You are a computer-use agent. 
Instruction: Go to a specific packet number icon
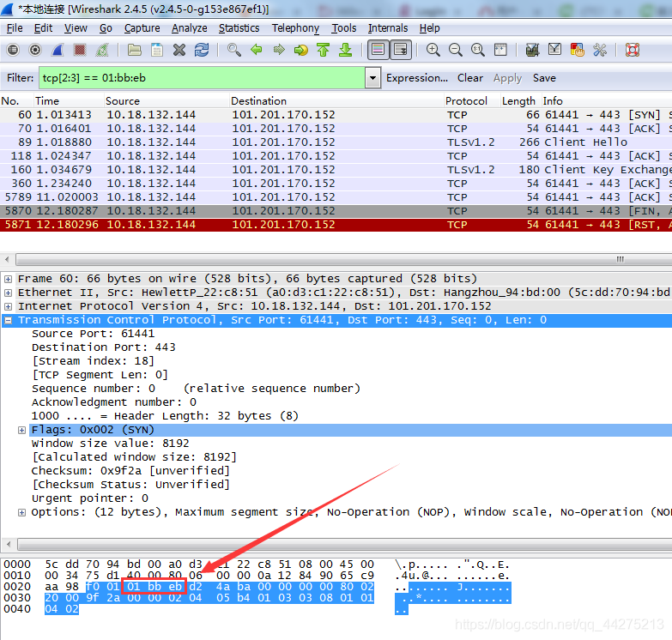point(301,50)
